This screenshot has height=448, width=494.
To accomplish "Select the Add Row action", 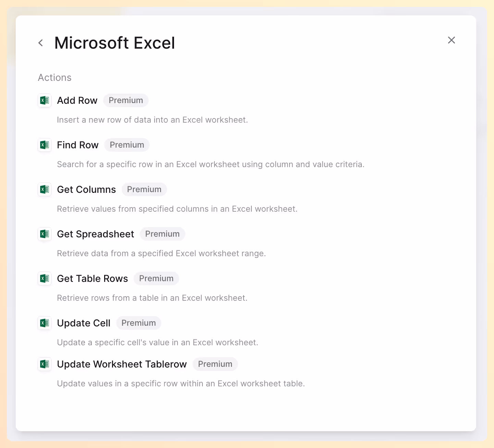I will click(77, 100).
